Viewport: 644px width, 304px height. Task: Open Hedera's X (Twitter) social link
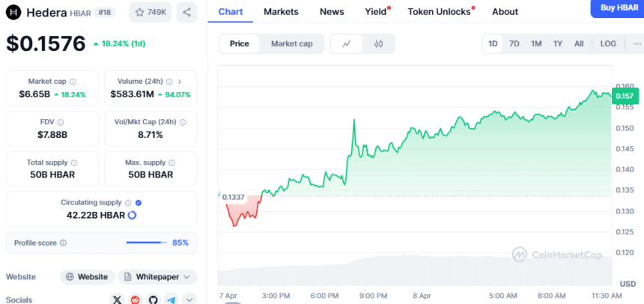(x=117, y=300)
